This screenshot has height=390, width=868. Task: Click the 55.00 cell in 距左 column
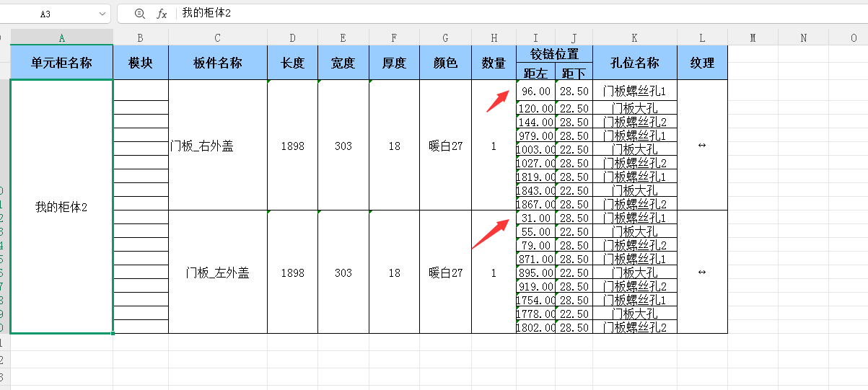pyautogui.click(x=535, y=231)
